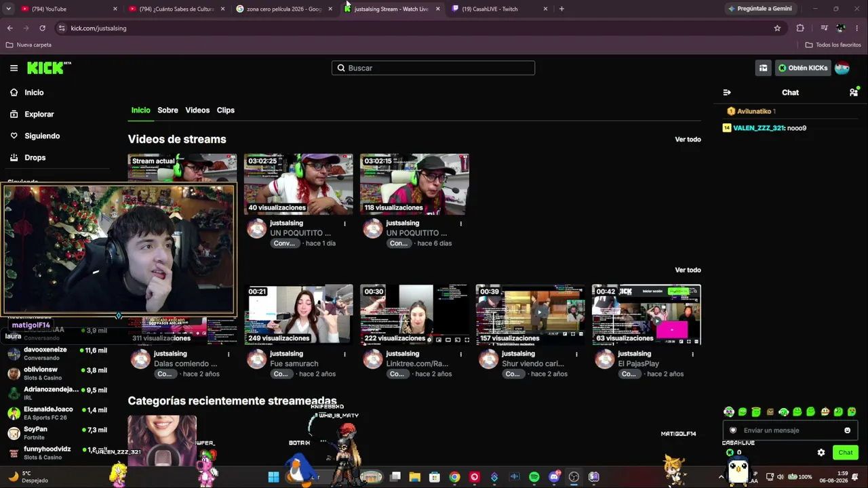Focus the 'Enviar un mensaje' chat box
This screenshot has height=488, width=868.
coord(791,430)
